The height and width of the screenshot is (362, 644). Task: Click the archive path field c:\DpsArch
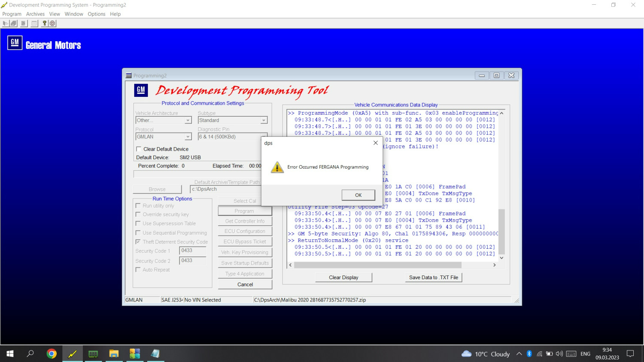pos(226,189)
